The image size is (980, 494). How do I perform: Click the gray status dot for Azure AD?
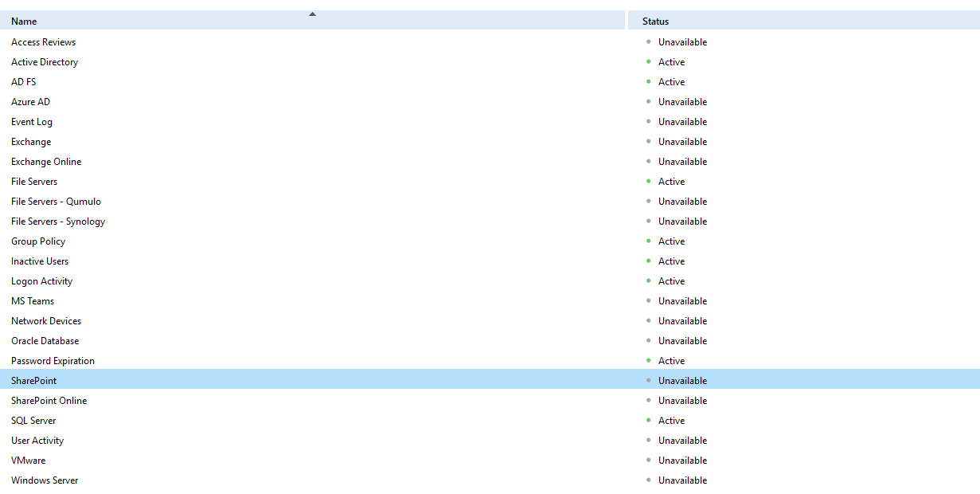[x=649, y=101]
